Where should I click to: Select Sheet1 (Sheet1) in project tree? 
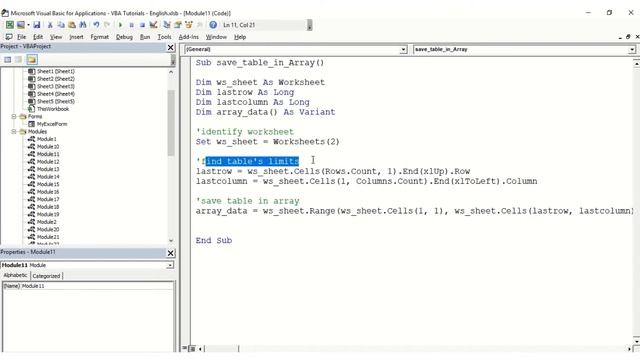pos(56,71)
